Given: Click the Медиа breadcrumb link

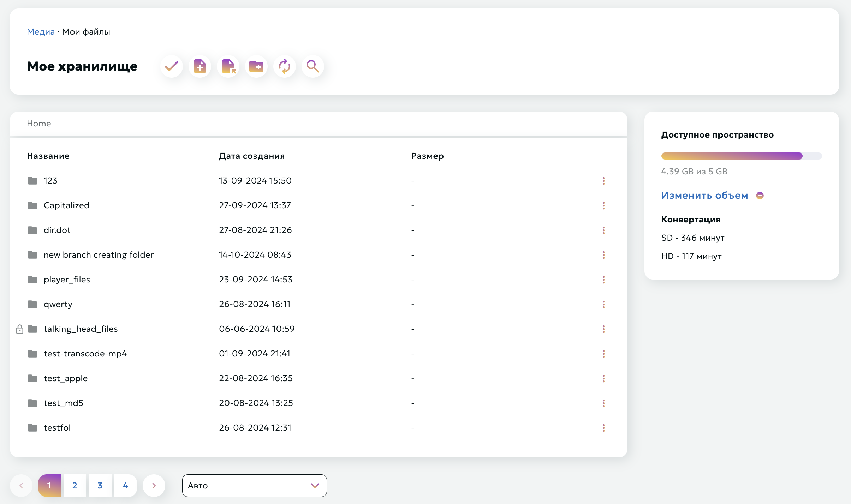Looking at the screenshot, I should click(41, 32).
